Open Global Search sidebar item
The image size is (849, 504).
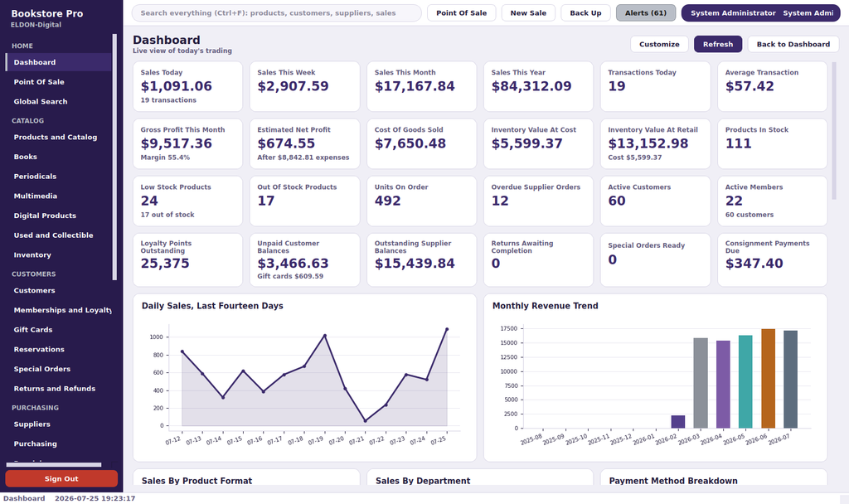pyautogui.click(x=59, y=101)
